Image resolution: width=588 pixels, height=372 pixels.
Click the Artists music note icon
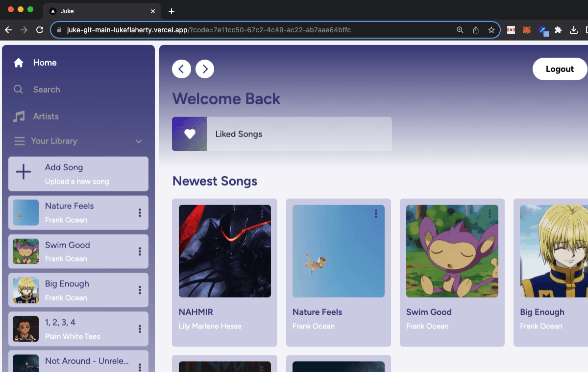(x=19, y=116)
